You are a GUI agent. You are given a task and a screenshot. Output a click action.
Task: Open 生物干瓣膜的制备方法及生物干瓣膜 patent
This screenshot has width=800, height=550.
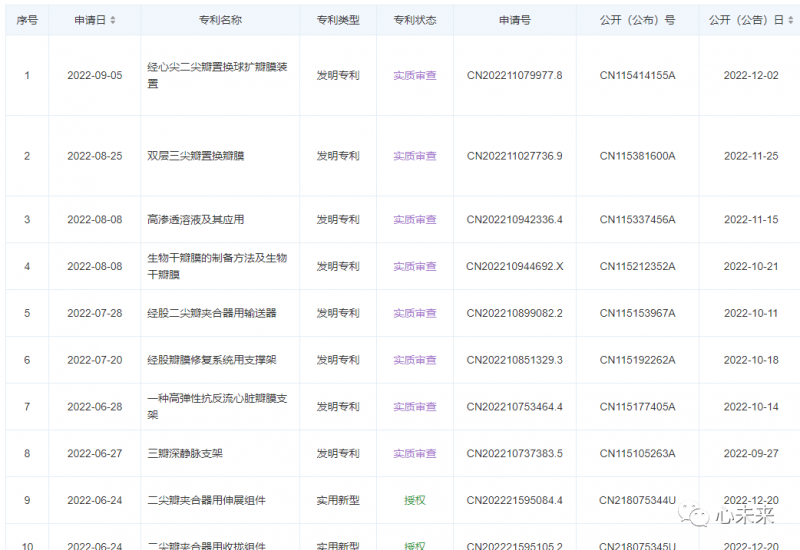coord(217,266)
